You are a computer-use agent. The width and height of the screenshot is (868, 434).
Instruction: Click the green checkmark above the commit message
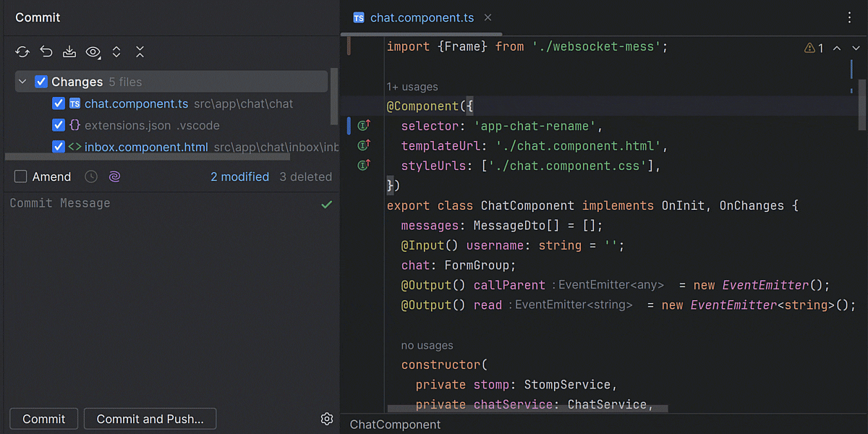(x=326, y=204)
